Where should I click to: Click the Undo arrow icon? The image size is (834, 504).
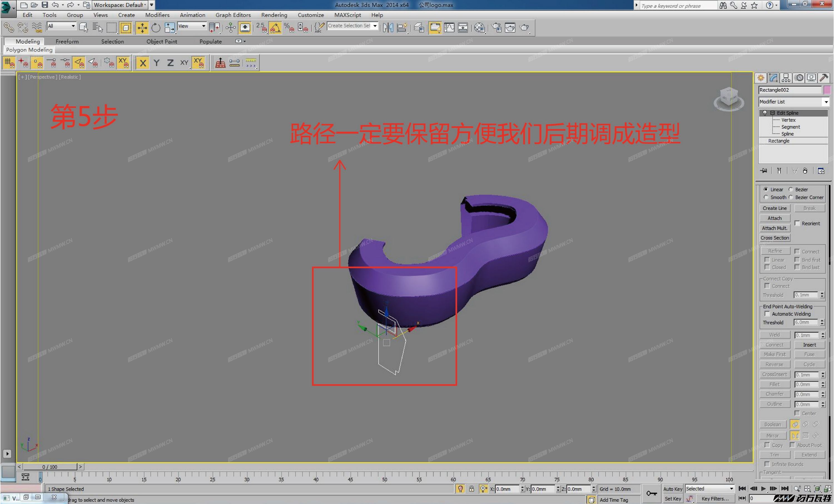click(x=55, y=5)
